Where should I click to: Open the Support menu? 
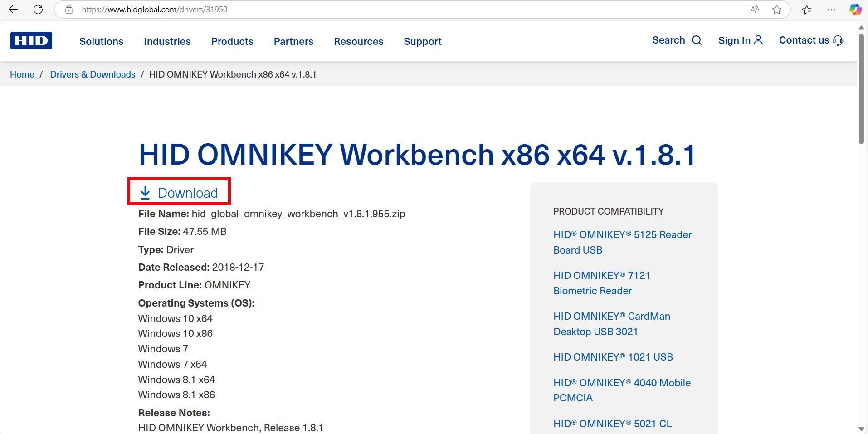[423, 41]
